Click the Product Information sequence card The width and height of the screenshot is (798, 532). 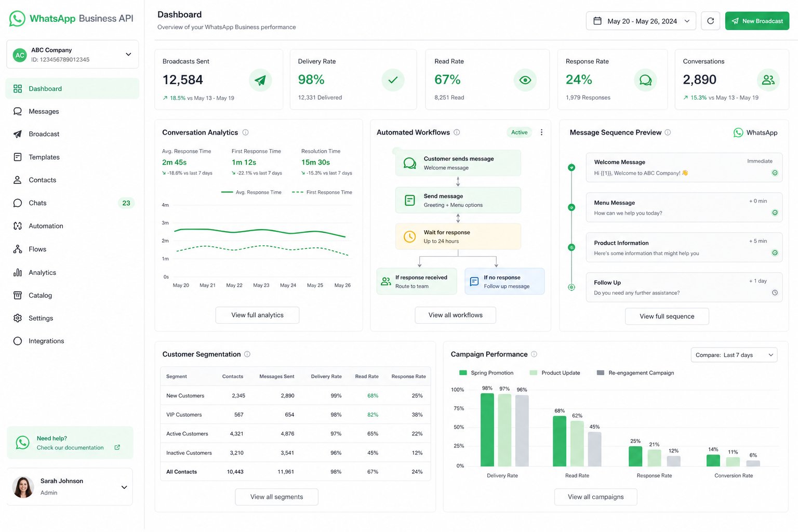coord(684,247)
